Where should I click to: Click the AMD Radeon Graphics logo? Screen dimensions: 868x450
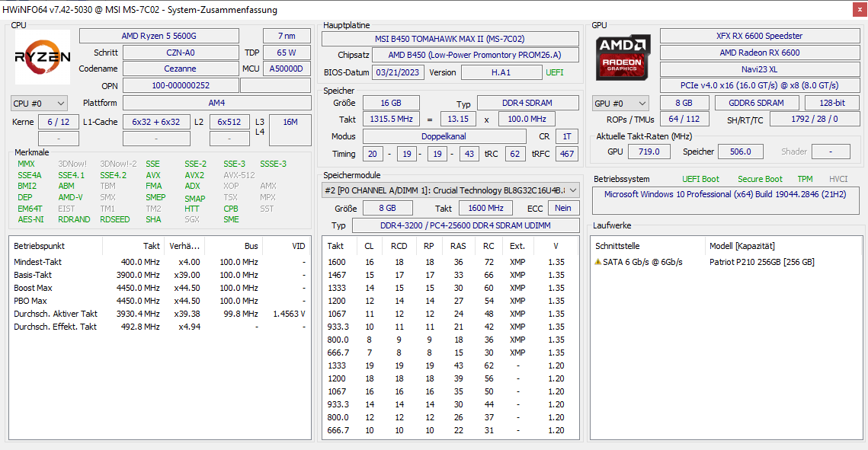pyautogui.click(x=622, y=56)
